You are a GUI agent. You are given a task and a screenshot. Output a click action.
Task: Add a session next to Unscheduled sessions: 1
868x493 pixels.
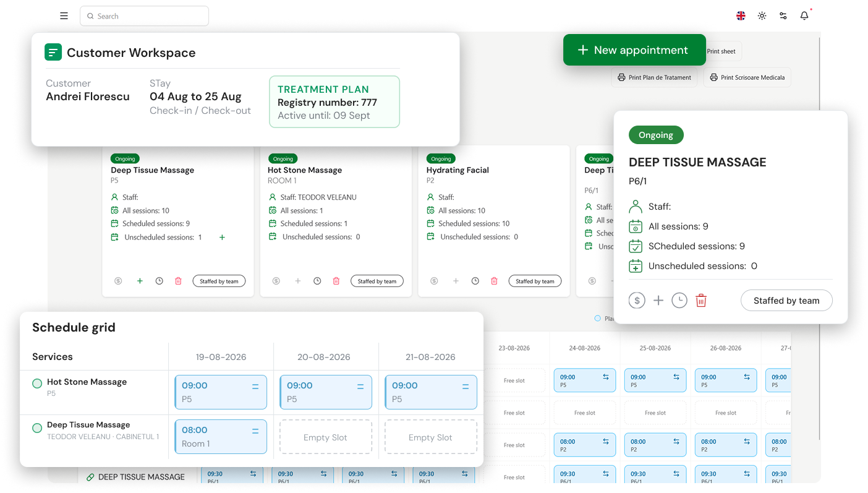(222, 238)
